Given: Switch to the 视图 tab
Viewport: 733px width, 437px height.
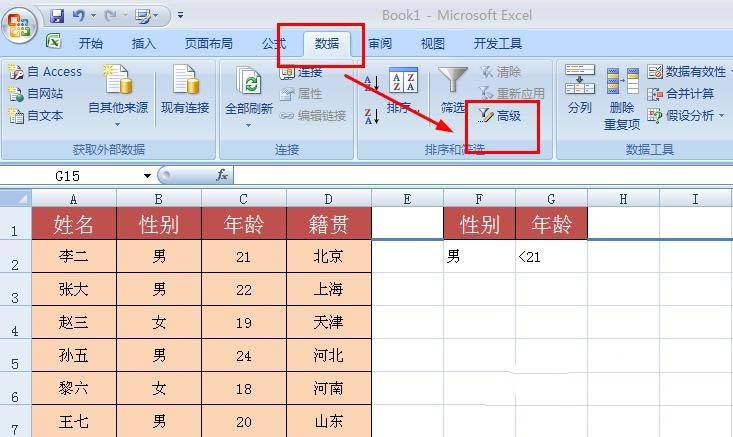Looking at the screenshot, I should (432, 43).
